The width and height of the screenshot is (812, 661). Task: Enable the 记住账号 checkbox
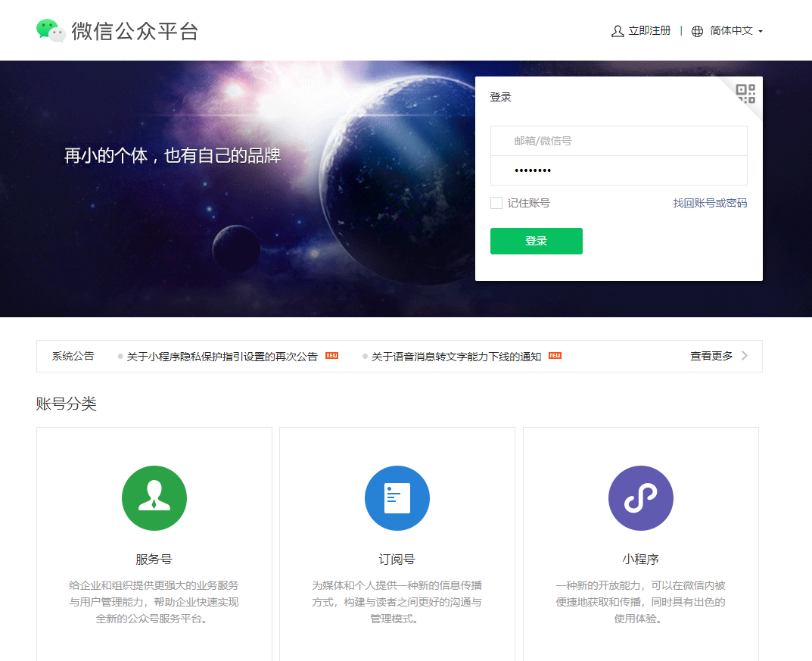pos(496,203)
